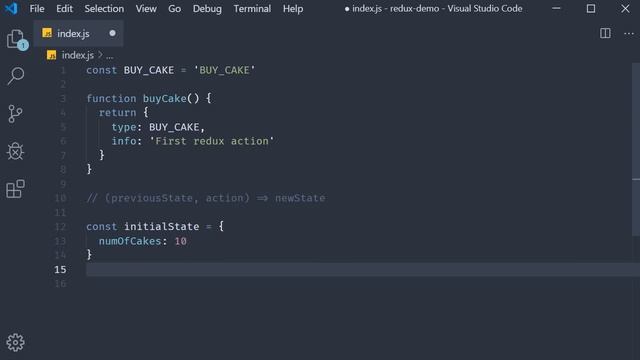The width and height of the screenshot is (640, 360).
Task: Click the 'info' property on line 6
Action: (x=124, y=141)
